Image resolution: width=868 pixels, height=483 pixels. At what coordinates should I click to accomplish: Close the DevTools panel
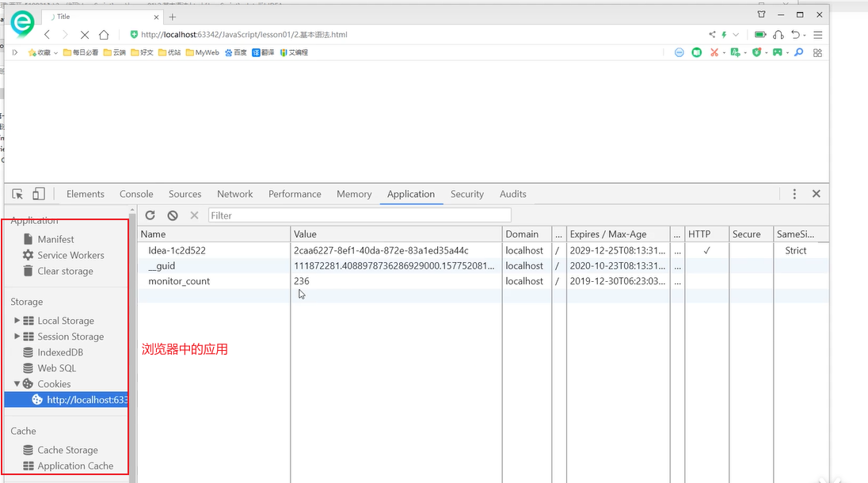pos(816,194)
